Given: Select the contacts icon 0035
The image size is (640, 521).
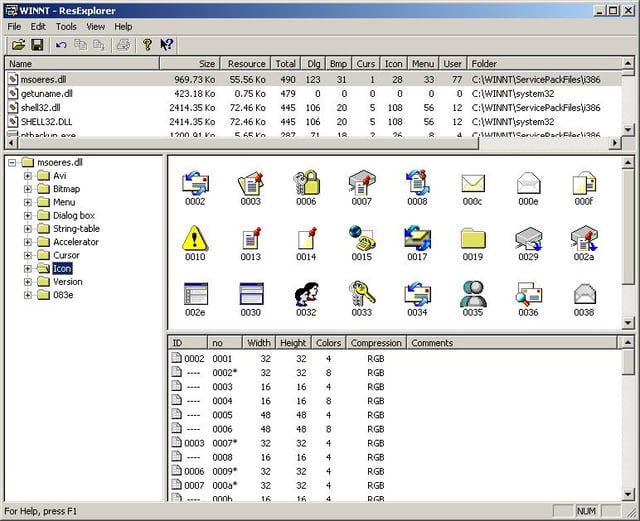Looking at the screenshot, I should tap(473, 299).
